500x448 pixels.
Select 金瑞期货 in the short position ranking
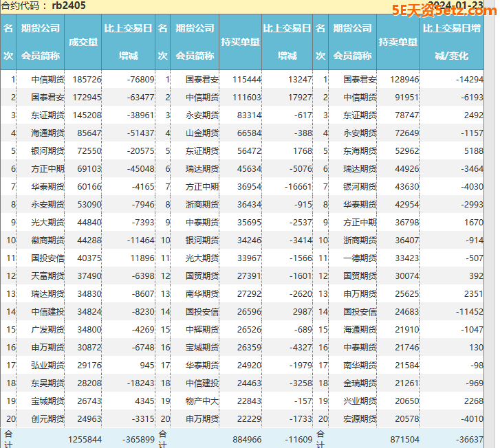click(x=360, y=383)
